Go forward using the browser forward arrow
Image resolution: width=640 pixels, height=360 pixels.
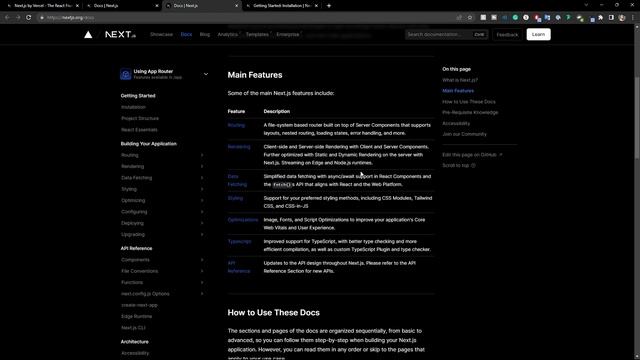click(x=18, y=18)
